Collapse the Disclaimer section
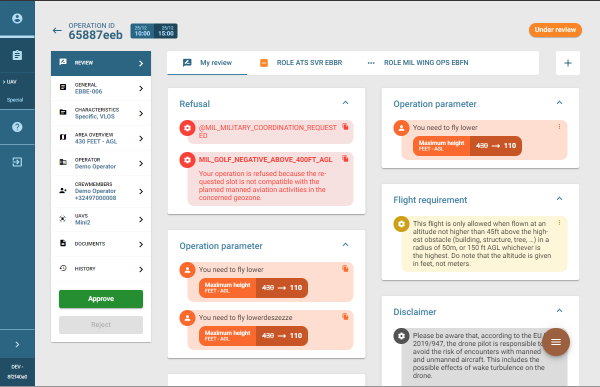The width and height of the screenshot is (600, 387). coord(559,311)
